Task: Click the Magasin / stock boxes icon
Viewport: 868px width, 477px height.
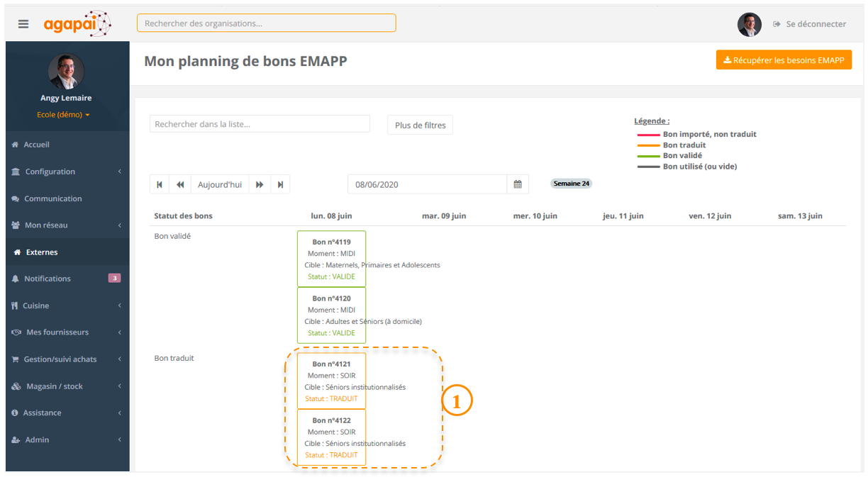Action: pyautogui.click(x=16, y=386)
